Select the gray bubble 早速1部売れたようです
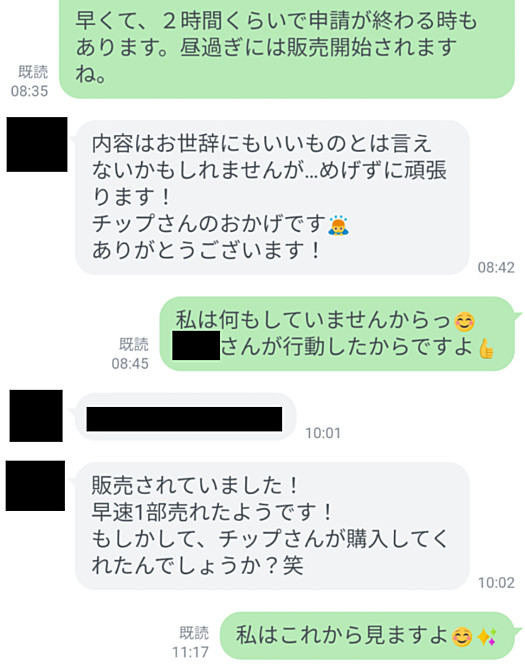Screen dimensions: 525x670 coord(272,526)
